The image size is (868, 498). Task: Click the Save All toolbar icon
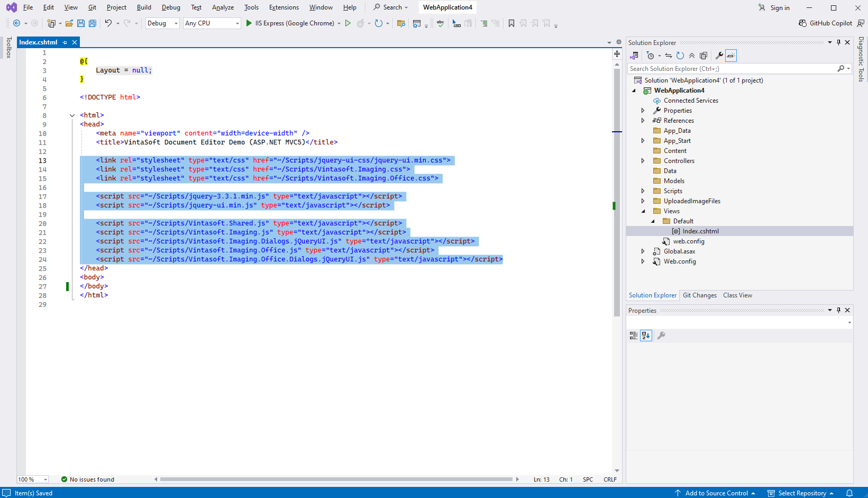click(x=93, y=23)
